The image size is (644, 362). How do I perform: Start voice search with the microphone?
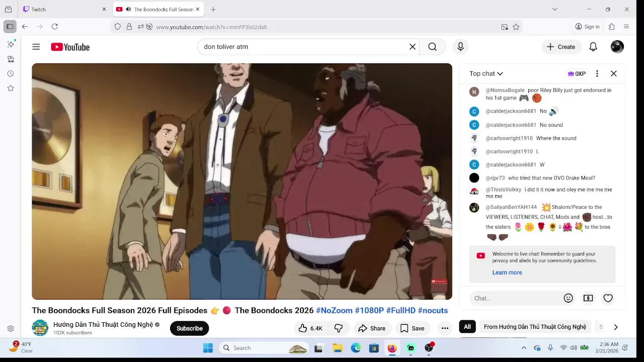[460, 47]
